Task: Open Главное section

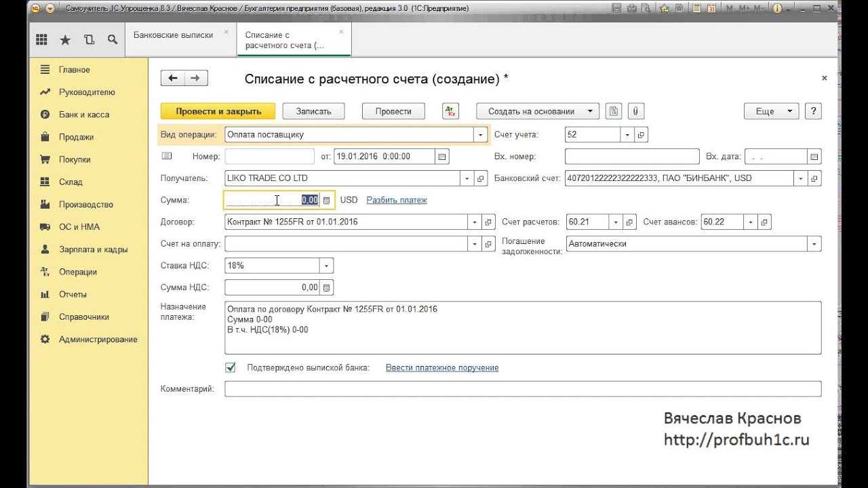Action: pyautogui.click(x=75, y=70)
